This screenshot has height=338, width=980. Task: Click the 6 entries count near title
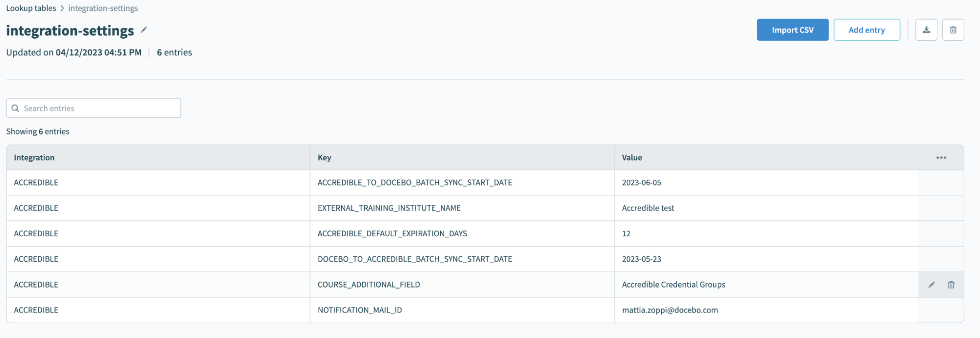point(175,52)
